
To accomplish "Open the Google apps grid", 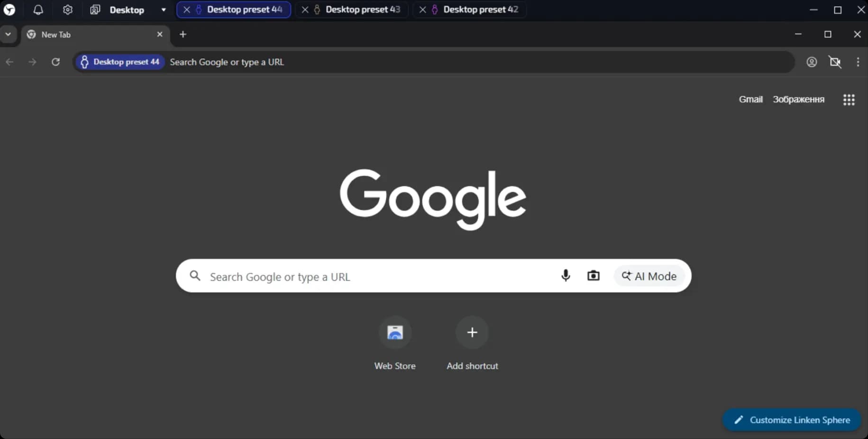I will pos(849,100).
